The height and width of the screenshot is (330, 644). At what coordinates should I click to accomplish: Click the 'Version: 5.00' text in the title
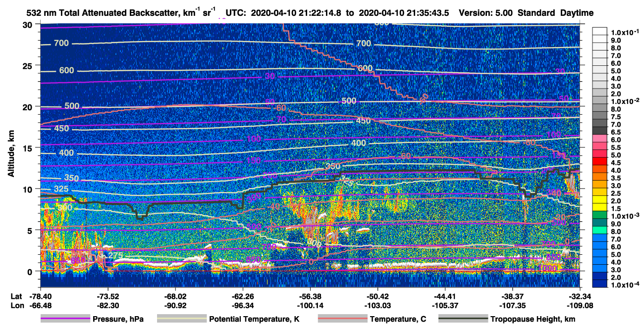click(x=486, y=13)
